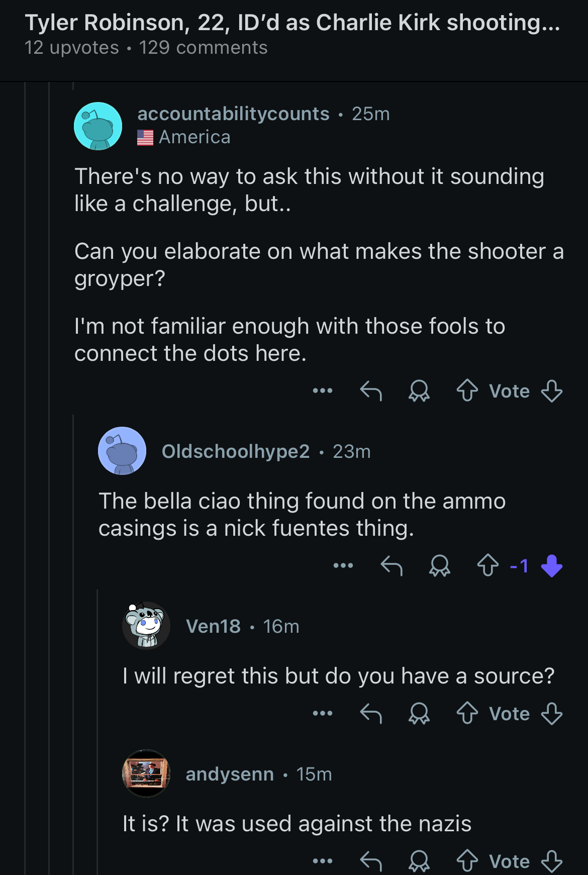Open Oldschoolhype2's user profile
588x875 pixels.
(235, 451)
